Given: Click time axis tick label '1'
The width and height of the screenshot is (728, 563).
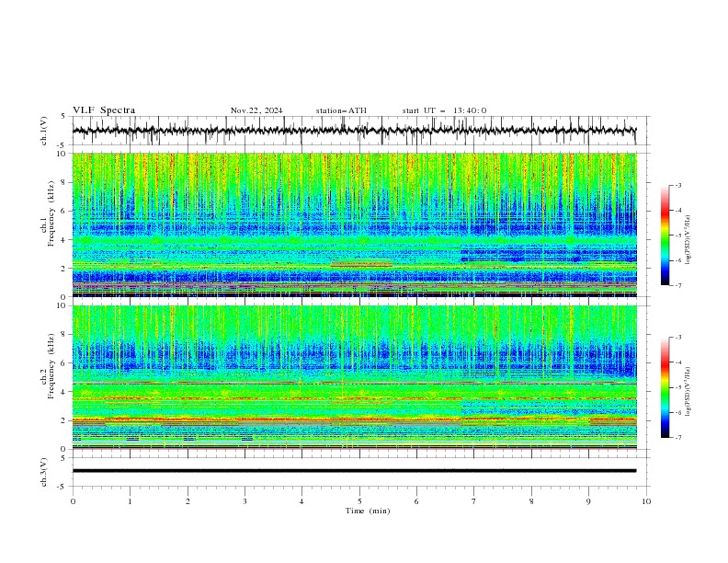Looking at the screenshot, I should (130, 501).
